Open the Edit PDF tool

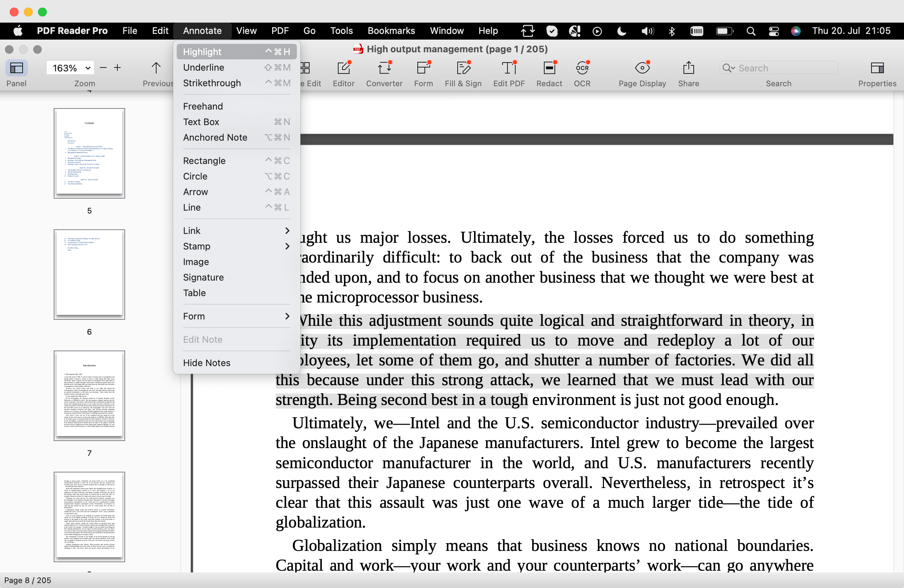(509, 68)
